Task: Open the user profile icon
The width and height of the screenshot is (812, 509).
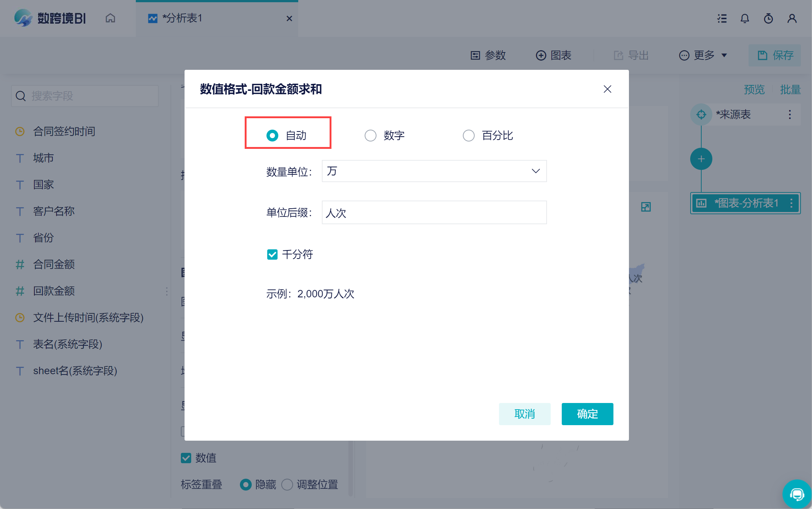Action: pyautogui.click(x=792, y=18)
